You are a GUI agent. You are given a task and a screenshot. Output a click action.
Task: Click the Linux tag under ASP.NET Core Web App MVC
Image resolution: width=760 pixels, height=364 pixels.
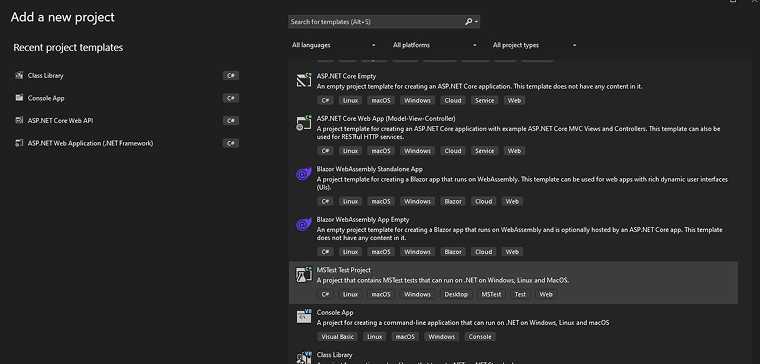[x=350, y=151]
